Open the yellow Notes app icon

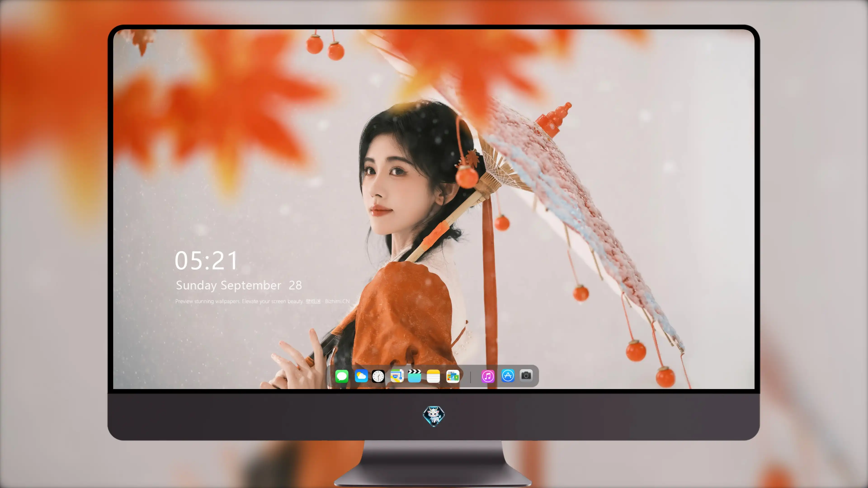[433, 376]
